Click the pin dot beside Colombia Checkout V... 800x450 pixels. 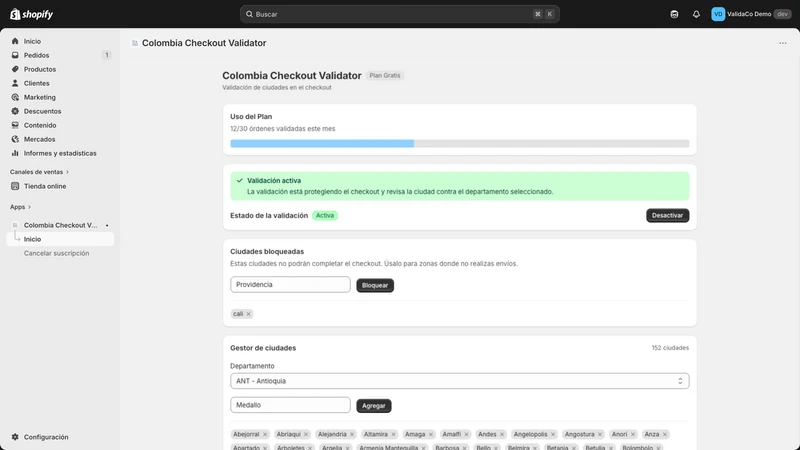(107, 226)
